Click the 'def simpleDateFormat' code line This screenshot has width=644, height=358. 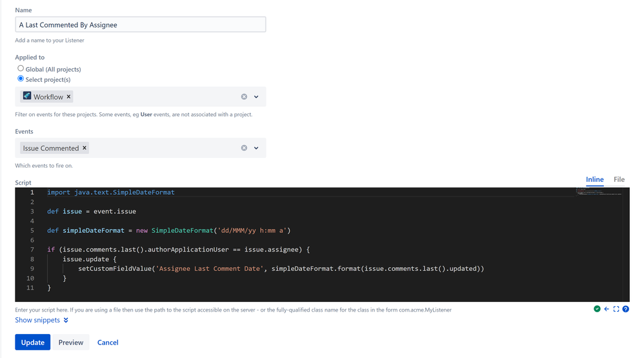169,230
